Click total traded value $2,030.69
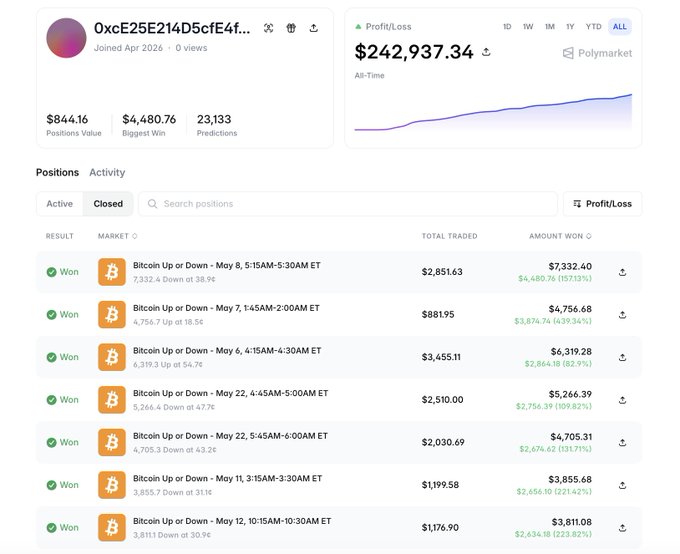The height and width of the screenshot is (554, 680). click(443, 442)
